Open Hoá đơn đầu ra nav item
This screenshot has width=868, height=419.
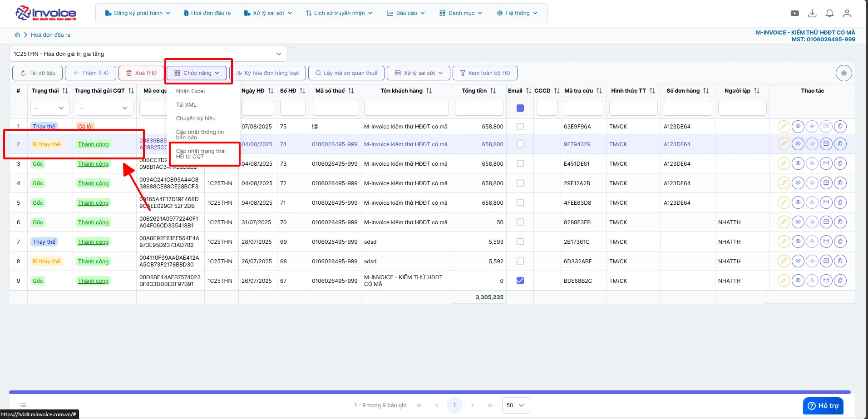207,13
